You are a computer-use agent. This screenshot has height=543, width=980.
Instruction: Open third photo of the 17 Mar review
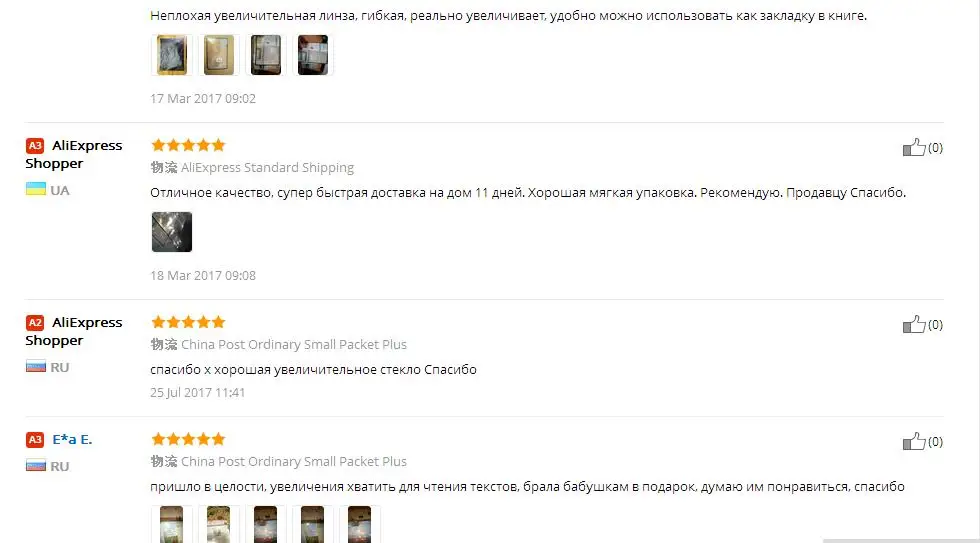[266, 55]
